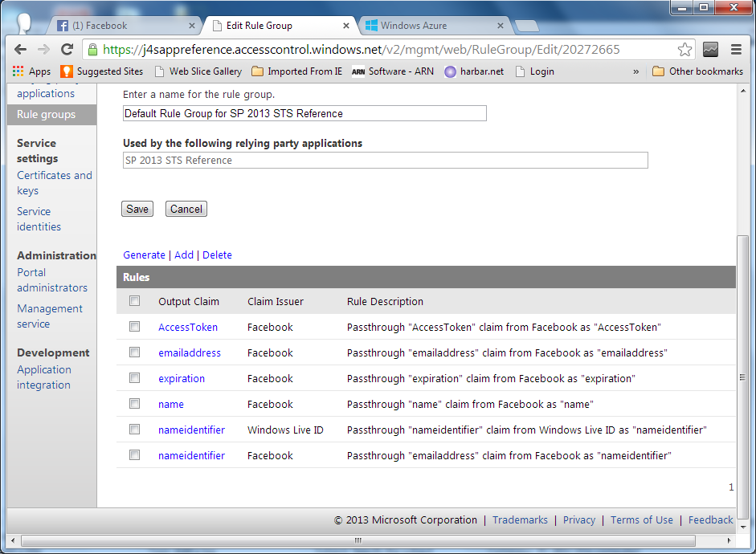Image resolution: width=756 pixels, height=554 pixels.
Task: Click the Privacy footer link
Action: click(579, 519)
